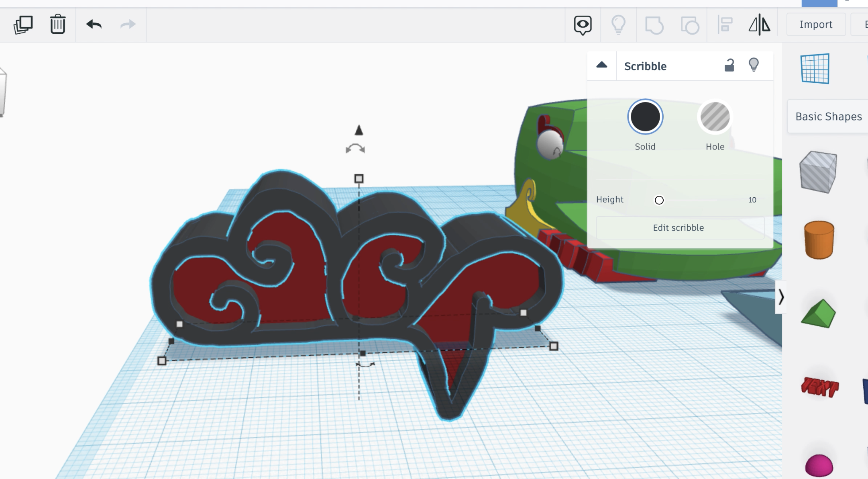
Task: Collapse the shapes sidebar with chevron
Action: tap(781, 297)
